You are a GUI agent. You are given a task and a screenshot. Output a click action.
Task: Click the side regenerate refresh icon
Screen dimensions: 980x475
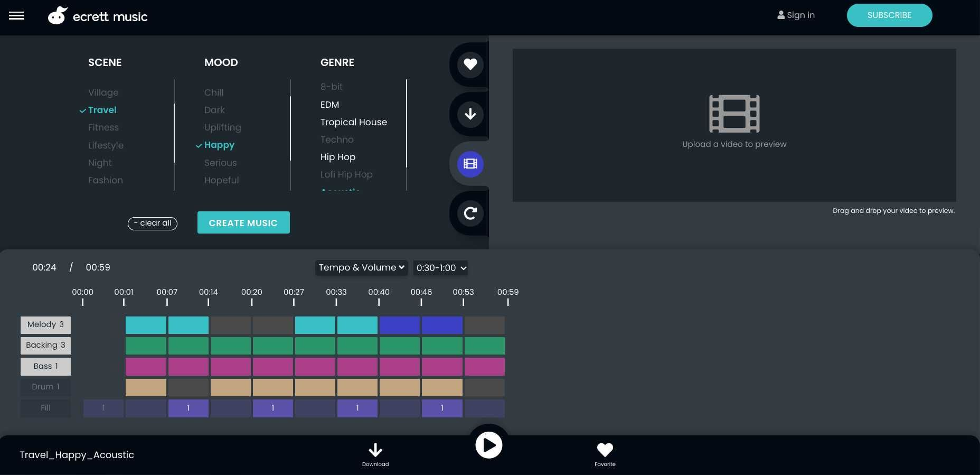click(470, 213)
